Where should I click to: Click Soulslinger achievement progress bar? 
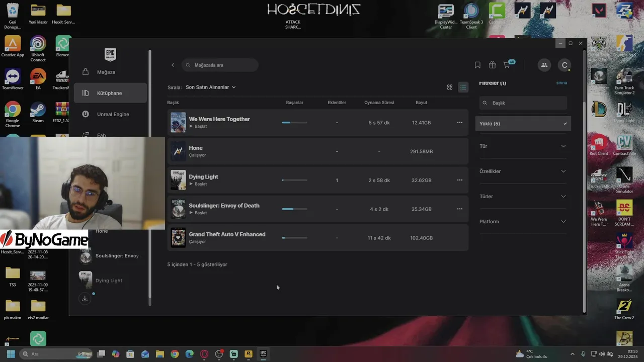(295, 209)
